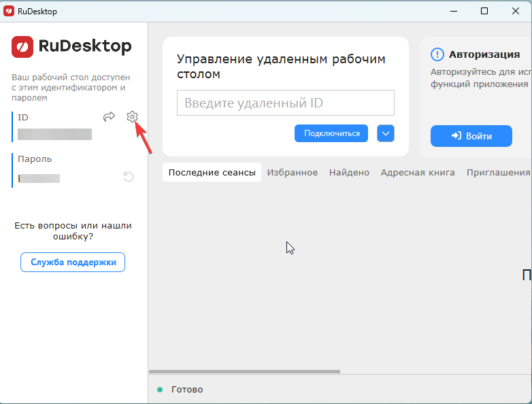Click the green Готово status indicator
532x404 pixels.
tap(160, 390)
